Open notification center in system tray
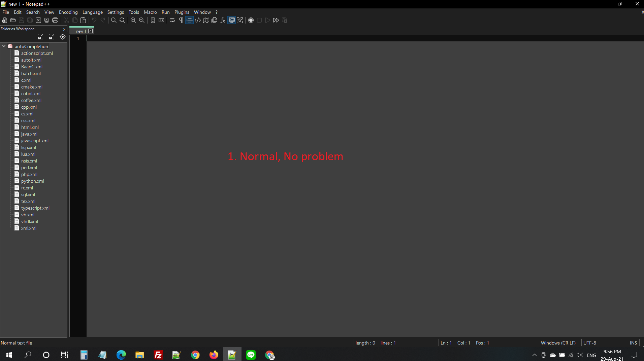644x361 pixels. pos(634,355)
